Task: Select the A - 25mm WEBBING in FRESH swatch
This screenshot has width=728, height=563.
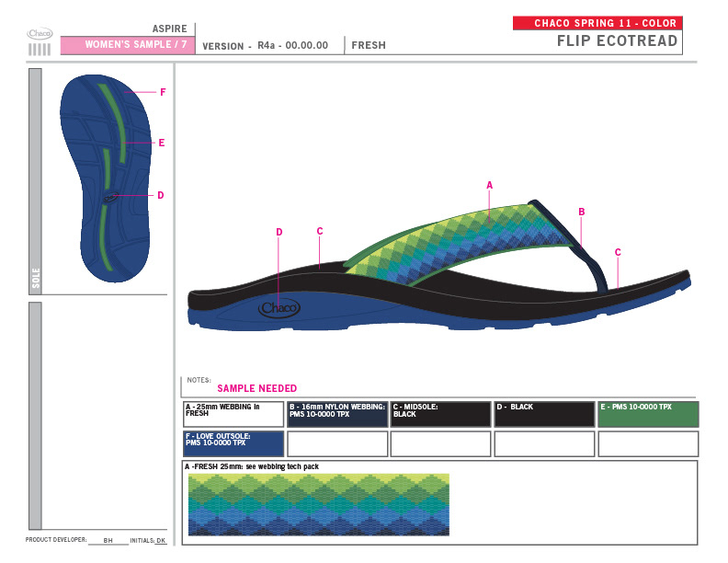Action: (233, 414)
